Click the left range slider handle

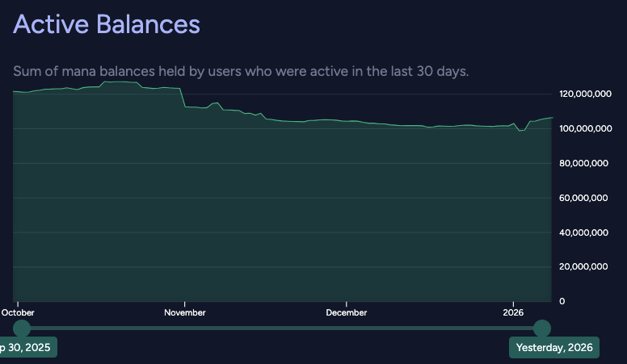[22, 328]
